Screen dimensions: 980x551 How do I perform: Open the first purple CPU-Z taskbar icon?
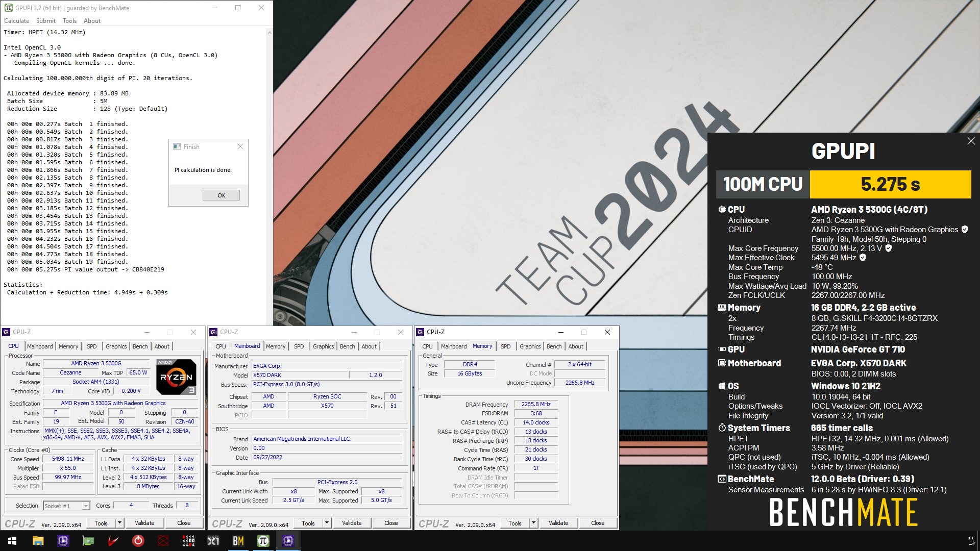(63, 541)
